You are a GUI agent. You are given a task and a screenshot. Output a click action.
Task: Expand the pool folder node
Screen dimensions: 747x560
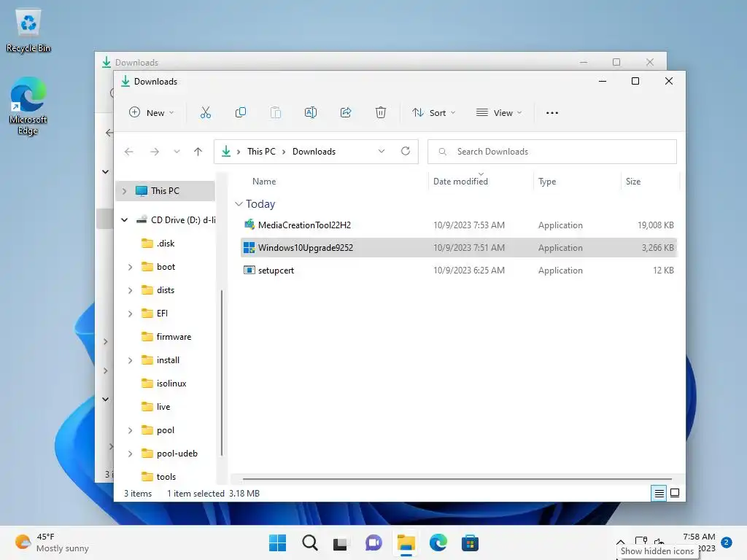[x=130, y=430]
